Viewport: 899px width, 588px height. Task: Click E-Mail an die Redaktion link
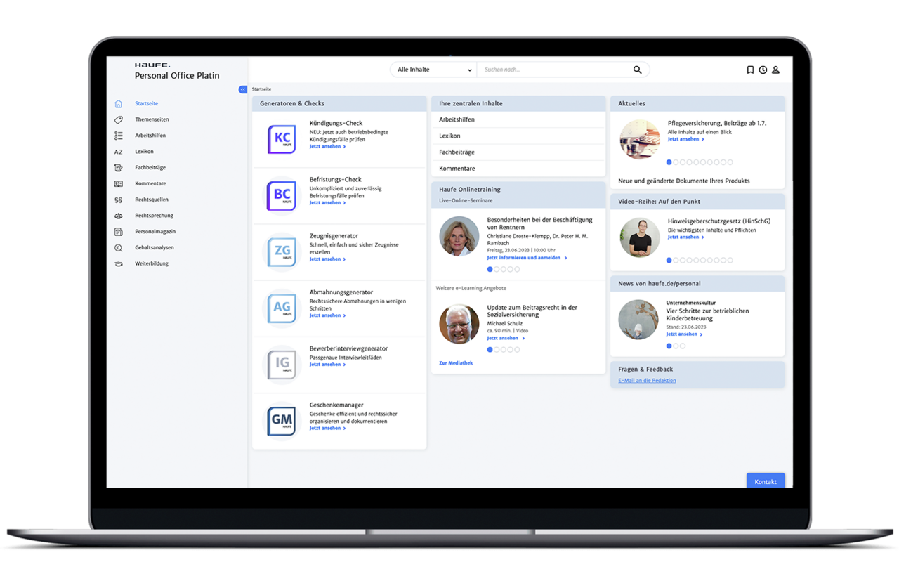[x=647, y=381]
